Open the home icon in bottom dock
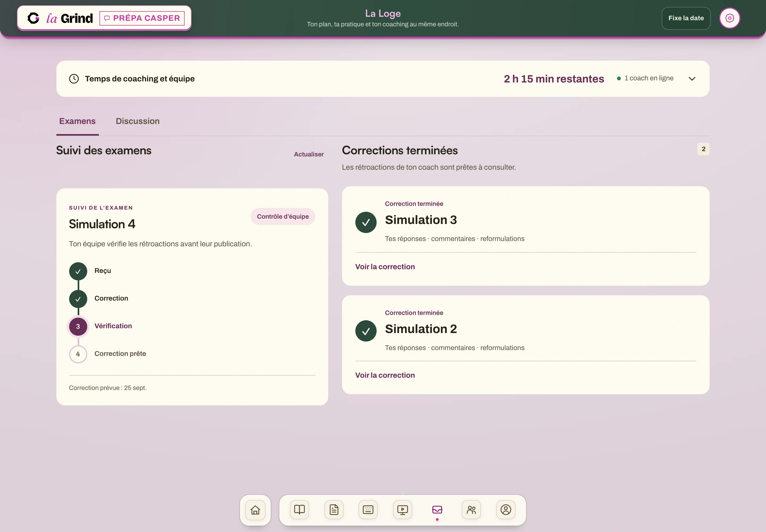Image resolution: width=766 pixels, height=532 pixels. [255, 510]
